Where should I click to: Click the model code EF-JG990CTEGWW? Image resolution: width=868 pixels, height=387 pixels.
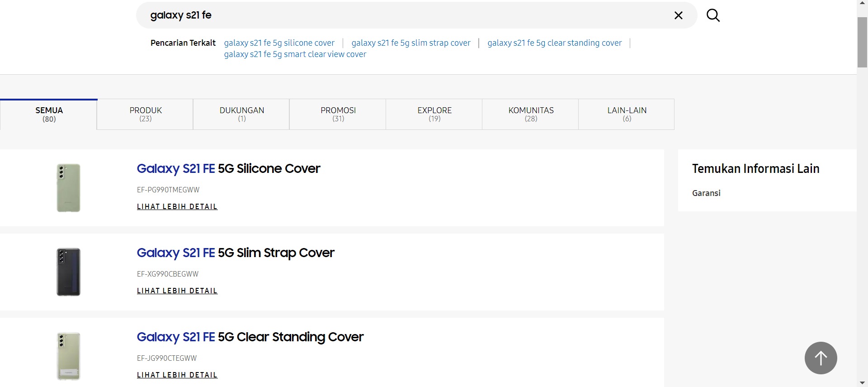coord(167,358)
